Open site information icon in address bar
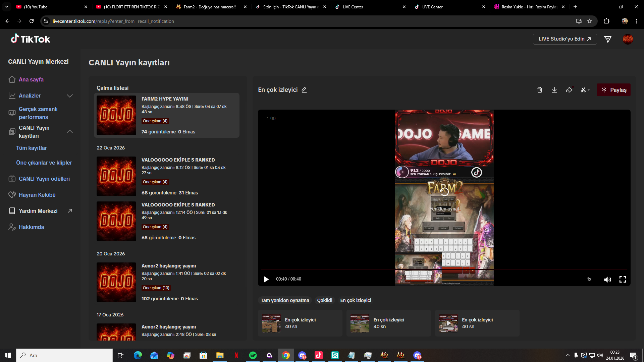The image size is (644, 362). (x=46, y=21)
